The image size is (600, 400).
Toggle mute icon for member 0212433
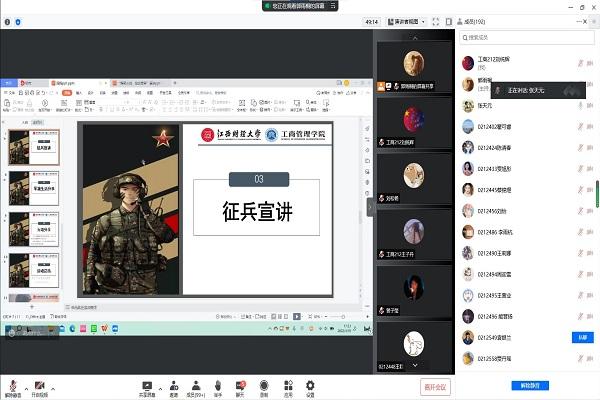point(580,168)
